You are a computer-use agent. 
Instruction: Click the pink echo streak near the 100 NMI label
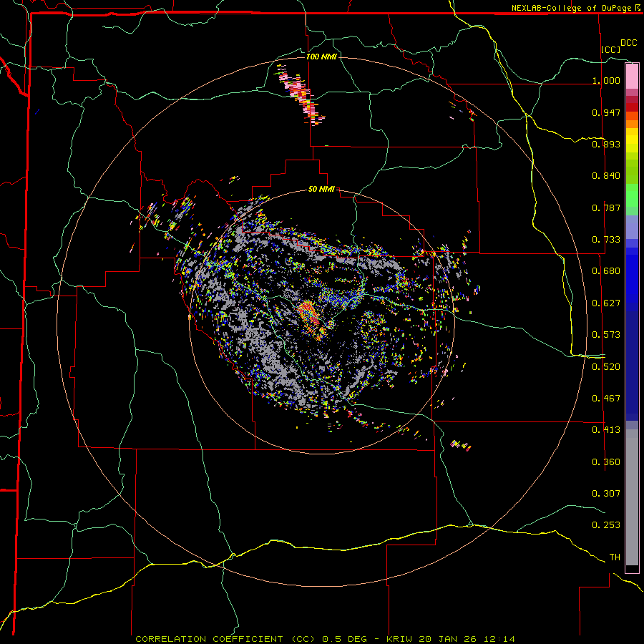[302, 95]
